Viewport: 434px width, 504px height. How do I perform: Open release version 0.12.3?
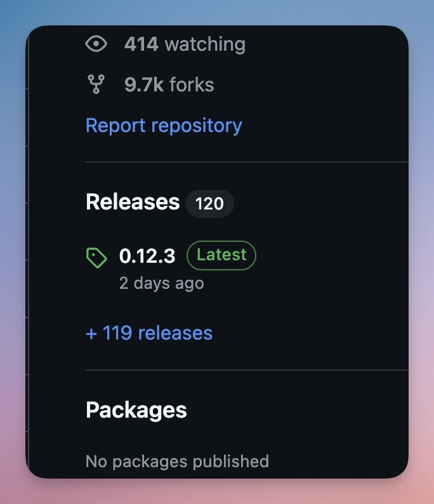tap(147, 256)
